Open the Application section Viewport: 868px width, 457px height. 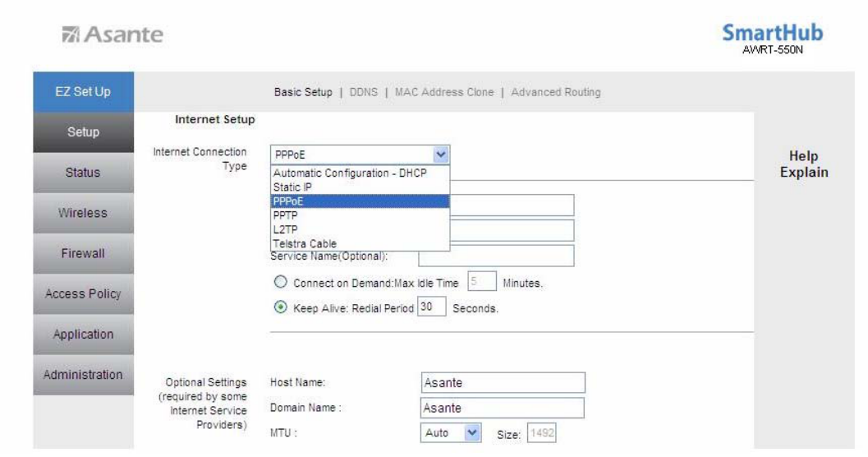[x=83, y=334]
